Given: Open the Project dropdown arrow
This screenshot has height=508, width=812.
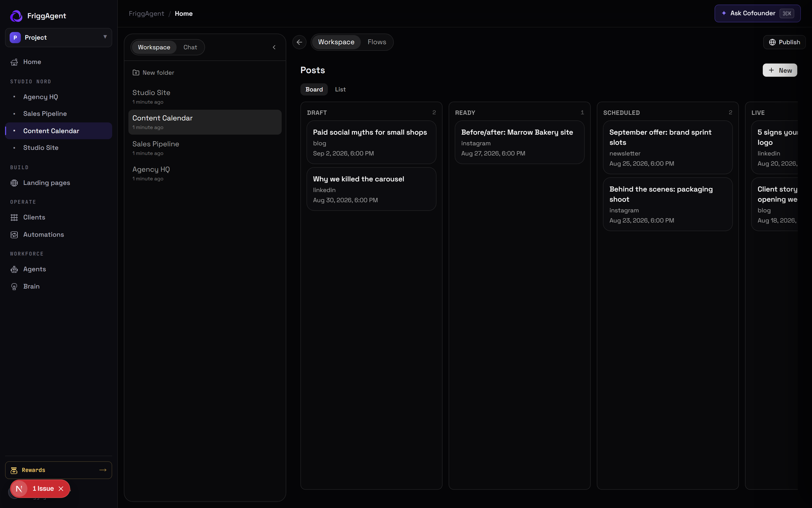Looking at the screenshot, I should pyautogui.click(x=105, y=37).
